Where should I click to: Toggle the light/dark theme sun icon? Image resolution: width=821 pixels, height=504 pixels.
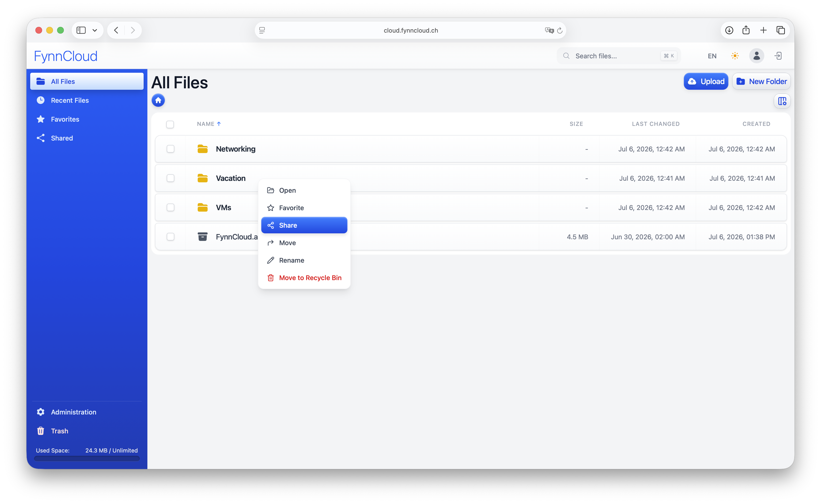[x=735, y=56]
